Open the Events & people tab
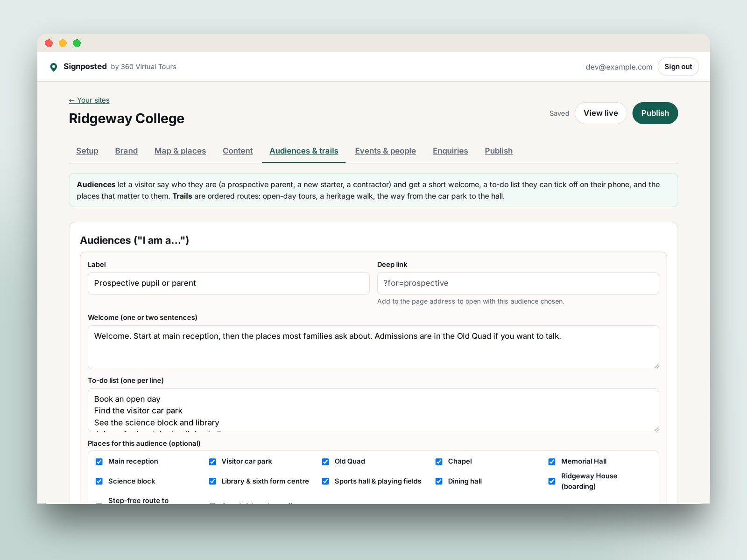Screen dimensions: 747x560 coord(385,151)
